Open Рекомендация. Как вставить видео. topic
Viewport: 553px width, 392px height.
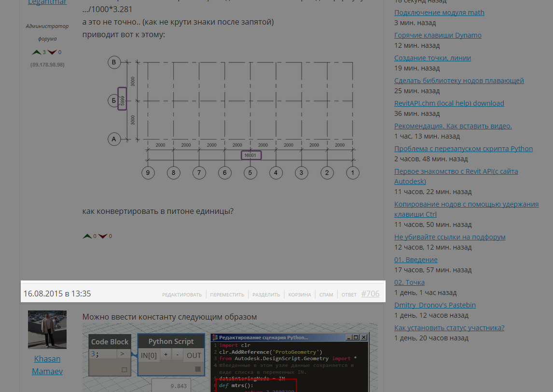[453, 126]
